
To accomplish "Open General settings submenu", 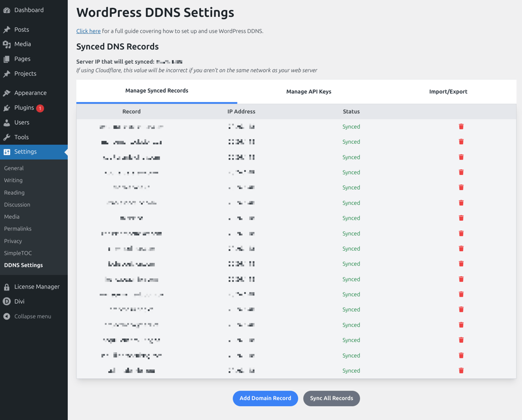I will point(14,168).
